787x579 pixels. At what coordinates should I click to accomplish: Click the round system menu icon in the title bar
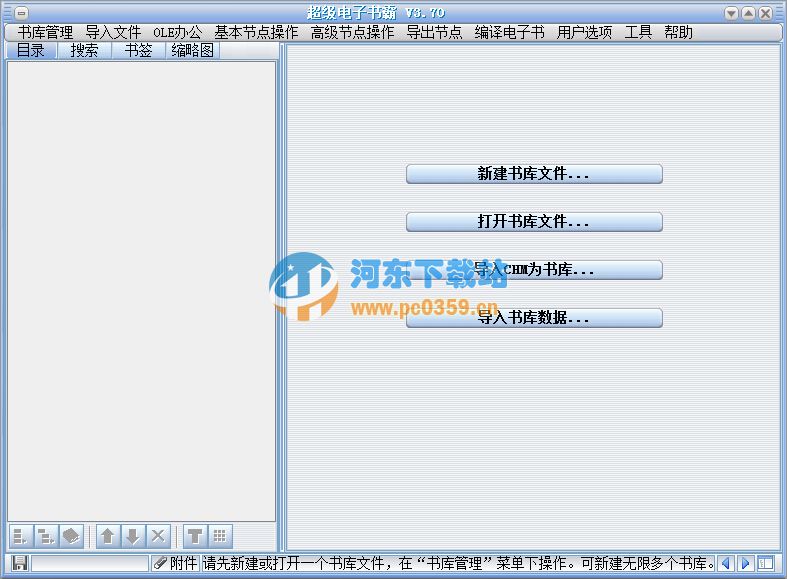[x=22, y=13]
